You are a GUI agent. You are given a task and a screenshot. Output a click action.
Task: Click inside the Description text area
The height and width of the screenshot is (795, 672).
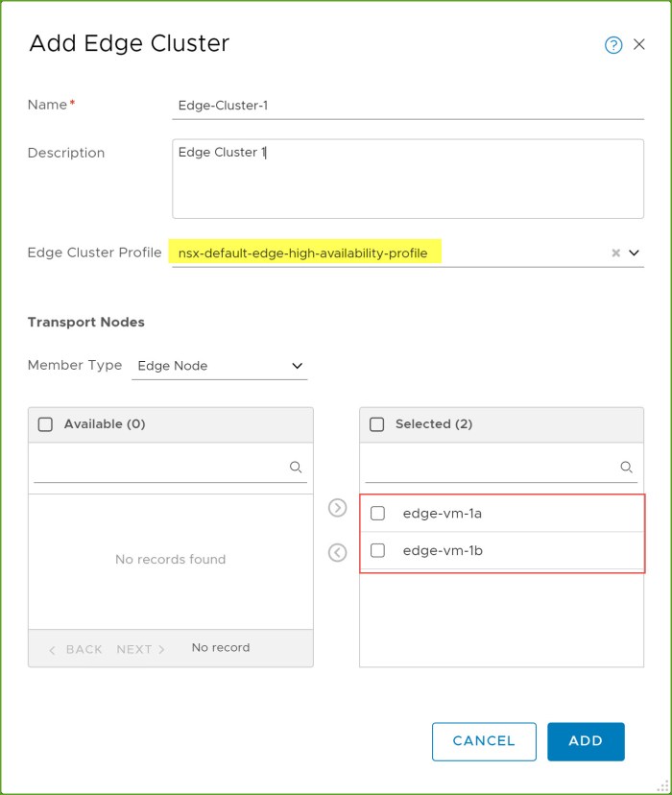(x=408, y=180)
